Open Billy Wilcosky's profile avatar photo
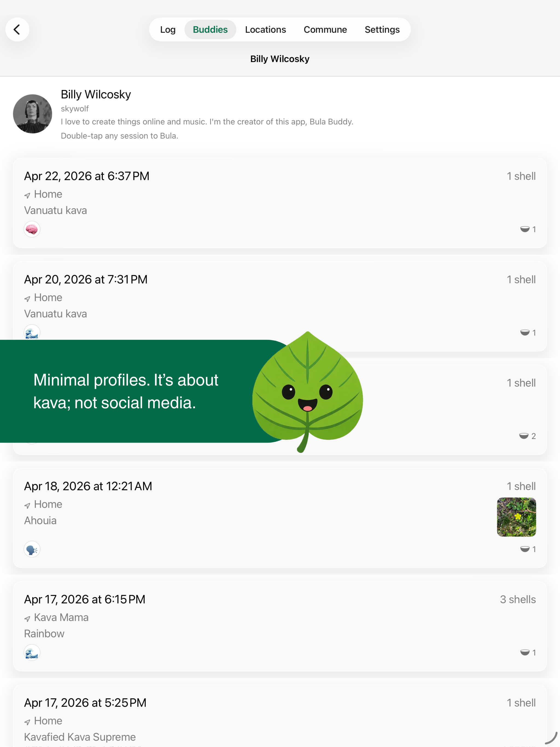Screen dimensions: 560x747 click(33, 114)
